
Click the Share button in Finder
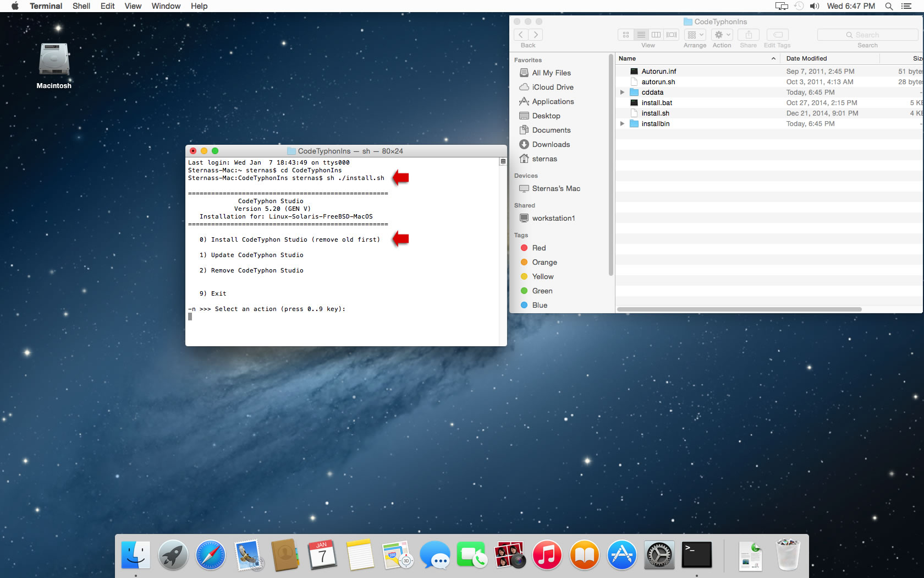[x=749, y=35]
